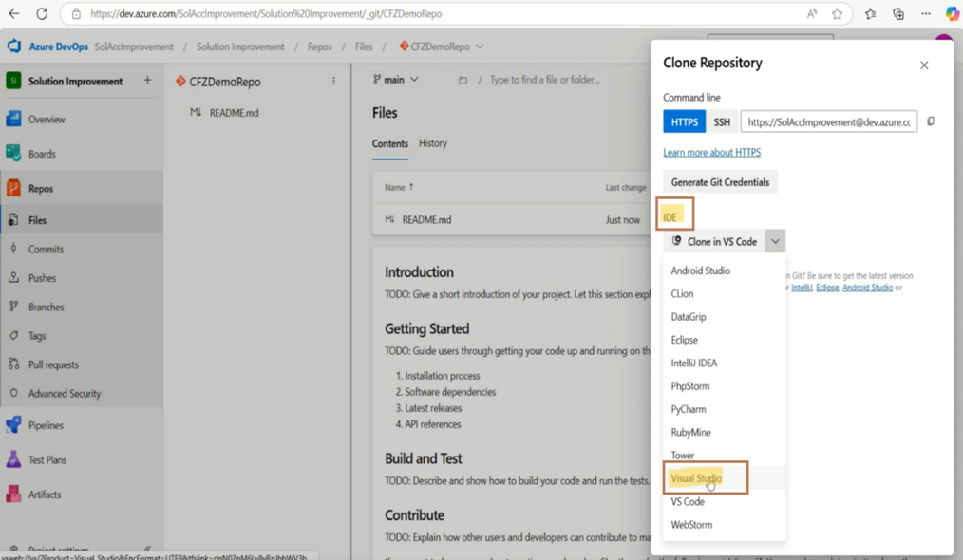Click Generate Git Credentials button

(720, 181)
